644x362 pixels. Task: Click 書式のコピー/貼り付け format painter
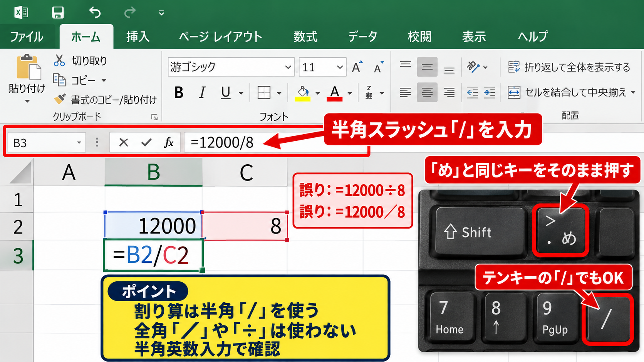pos(105,100)
